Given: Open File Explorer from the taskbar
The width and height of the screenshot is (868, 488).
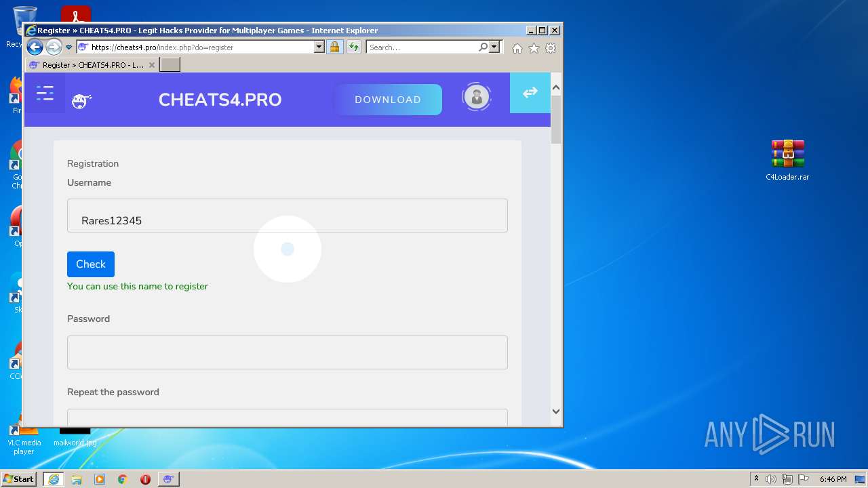Looking at the screenshot, I should tap(77, 479).
